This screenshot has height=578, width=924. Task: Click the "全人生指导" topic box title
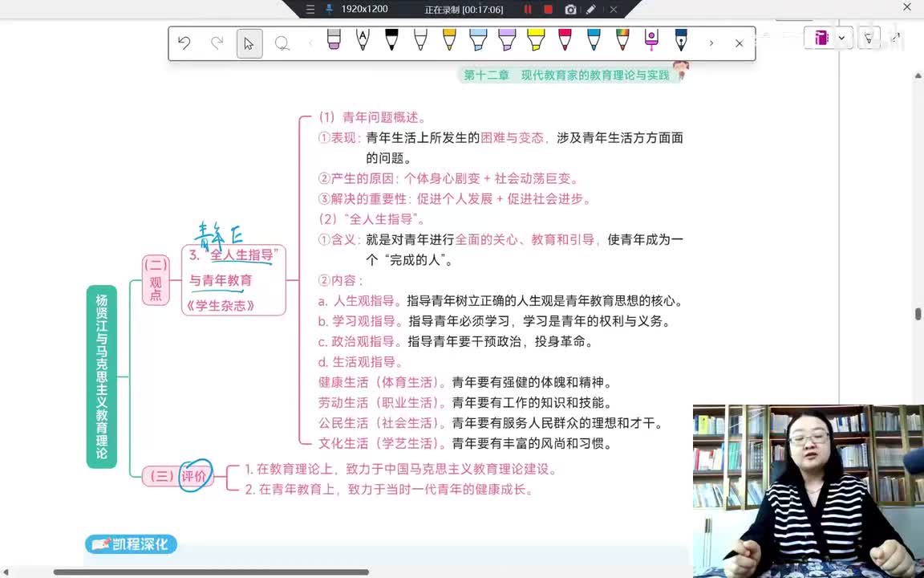point(233,254)
